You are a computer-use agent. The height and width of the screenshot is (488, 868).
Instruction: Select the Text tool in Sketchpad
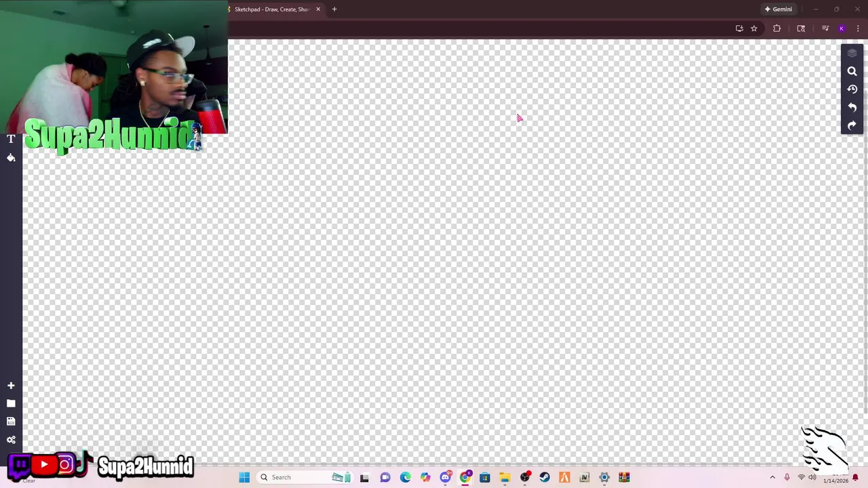point(11,139)
